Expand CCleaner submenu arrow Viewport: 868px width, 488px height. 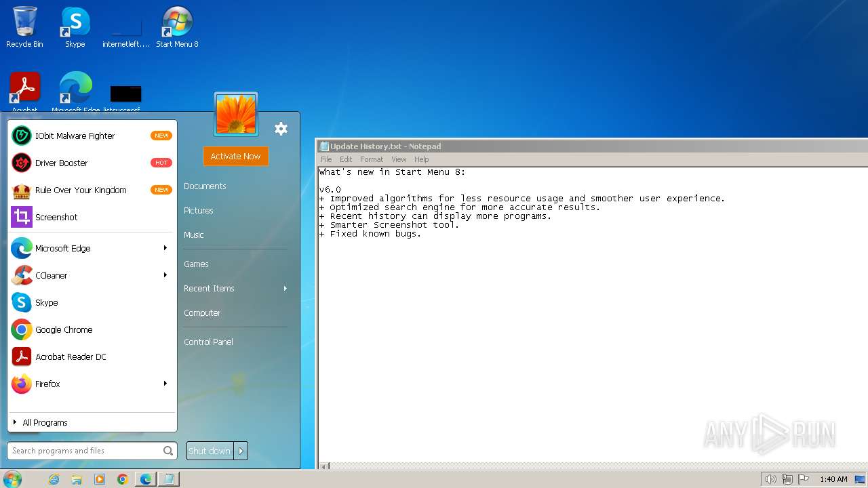(x=165, y=275)
